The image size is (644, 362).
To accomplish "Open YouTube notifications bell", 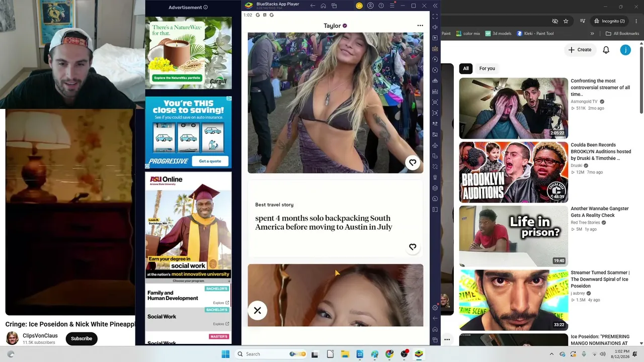I will point(606,50).
